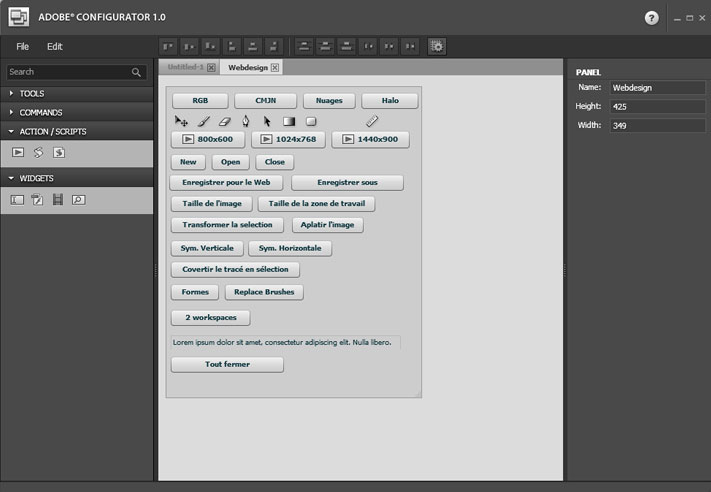The width and height of the screenshot is (711, 492).
Task: Click the align horizontal centers toolbar icon
Action: tap(253, 46)
